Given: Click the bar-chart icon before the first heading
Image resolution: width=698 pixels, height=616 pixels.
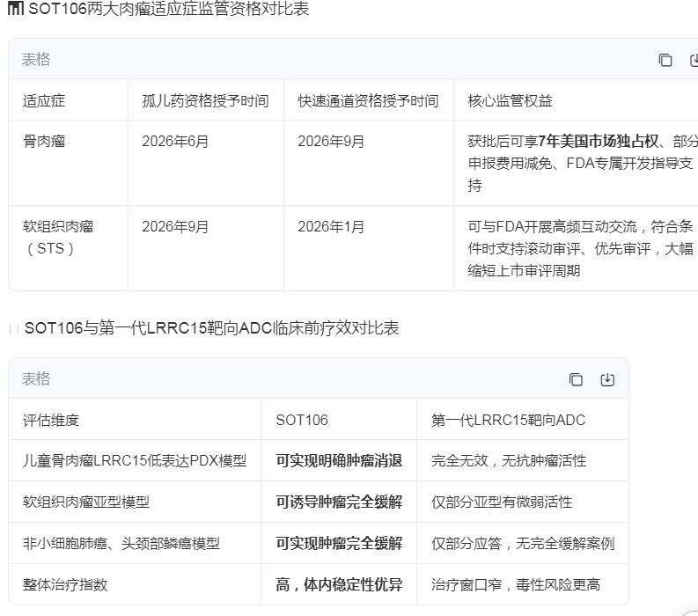Looking at the screenshot, I should coord(16,8).
